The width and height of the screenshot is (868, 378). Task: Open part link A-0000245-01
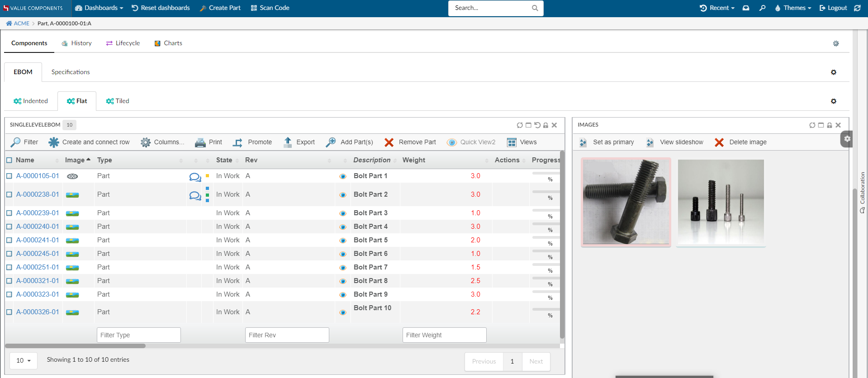pos(38,254)
